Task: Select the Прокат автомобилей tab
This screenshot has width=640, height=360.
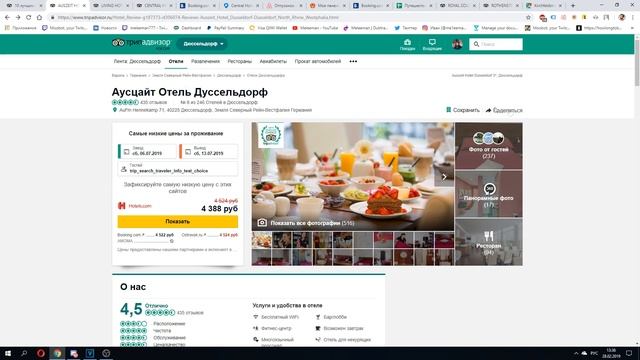Action: pos(318,61)
